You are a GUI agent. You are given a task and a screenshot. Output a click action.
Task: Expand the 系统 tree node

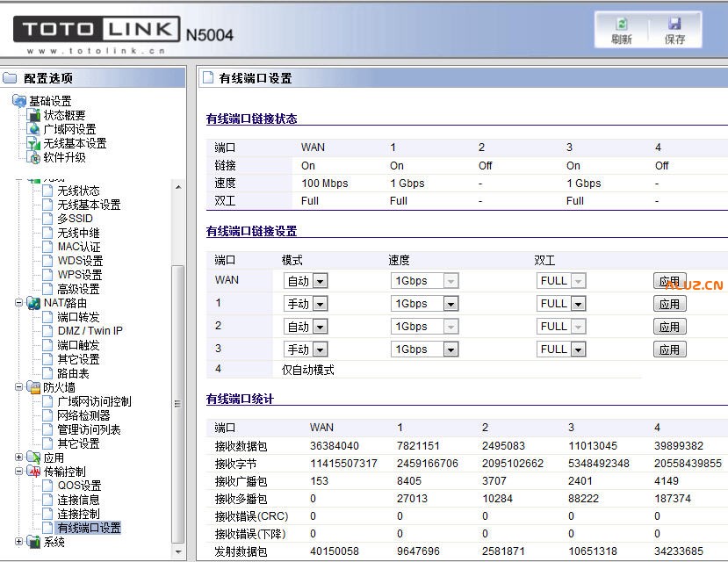click(x=19, y=542)
